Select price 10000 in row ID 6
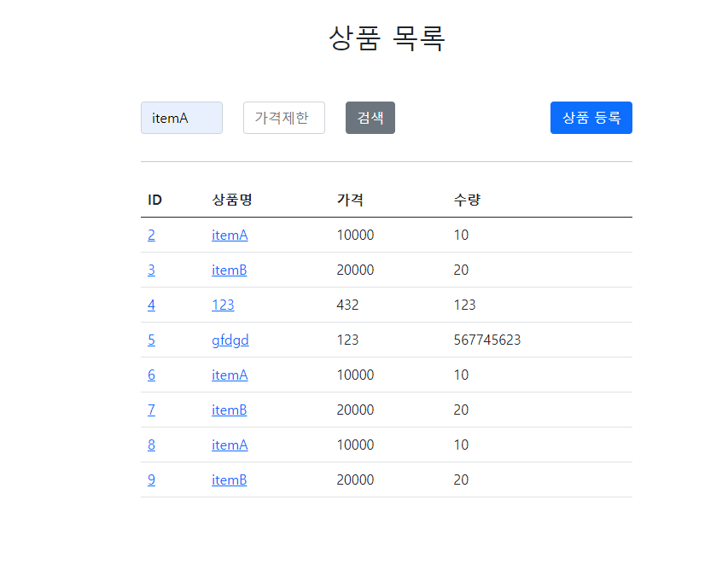 pos(355,375)
